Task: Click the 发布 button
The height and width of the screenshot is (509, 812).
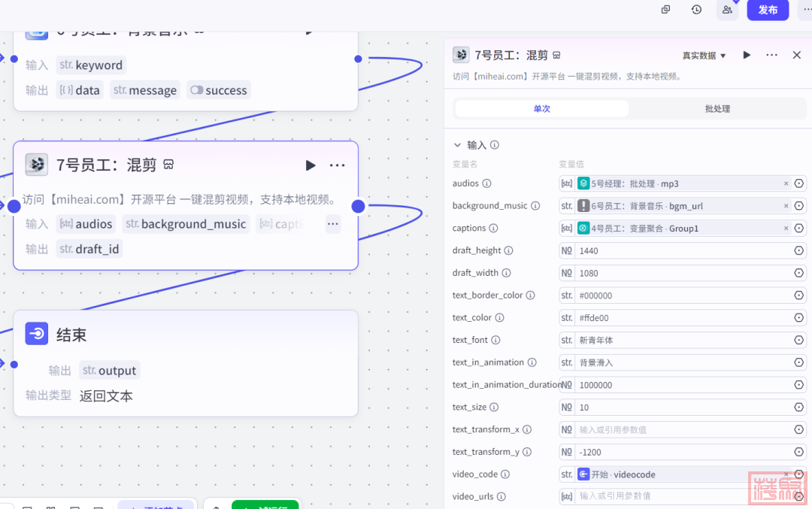Action: (768, 10)
